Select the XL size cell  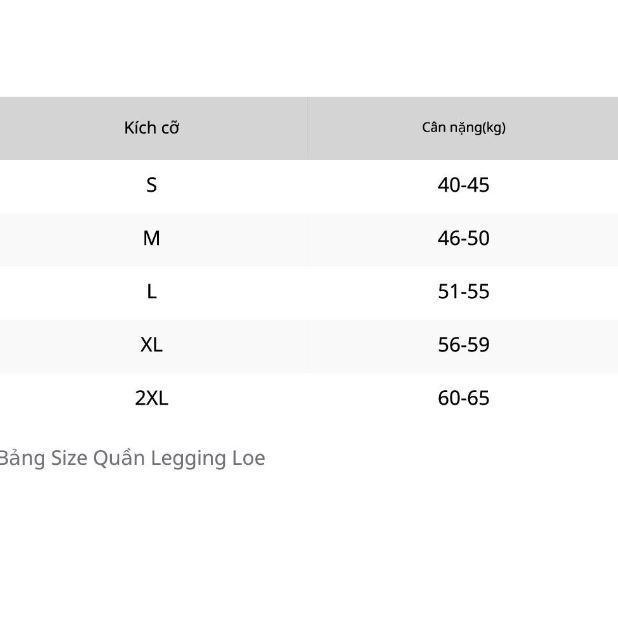[x=151, y=345]
